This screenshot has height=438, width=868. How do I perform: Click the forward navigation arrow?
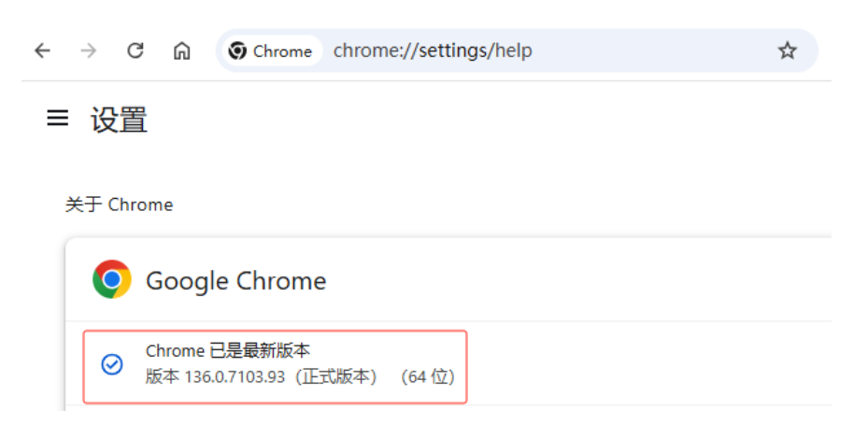click(x=89, y=50)
